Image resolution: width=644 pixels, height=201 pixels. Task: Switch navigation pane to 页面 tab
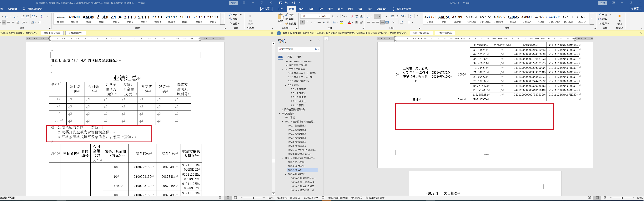[x=289, y=57]
